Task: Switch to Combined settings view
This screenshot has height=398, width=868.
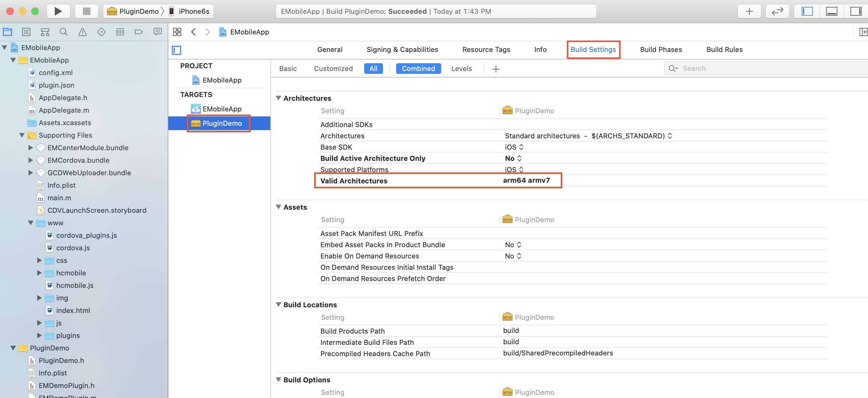Action: pyautogui.click(x=418, y=69)
